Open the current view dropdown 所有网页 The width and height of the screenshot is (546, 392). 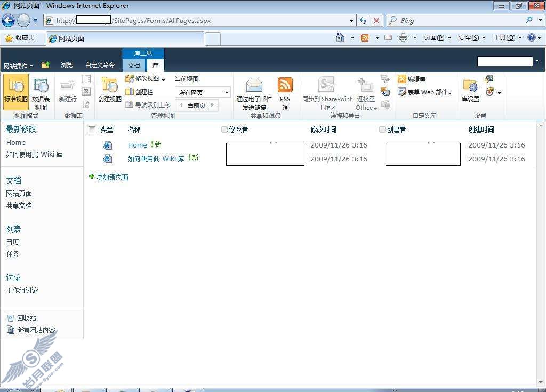(x=203, y=92)
